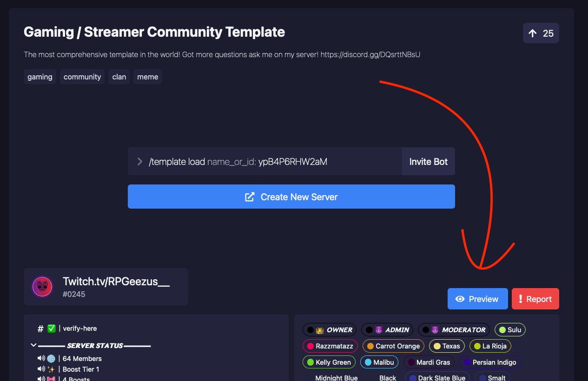Collapse the SERVER STATUS category

pos(33,345)
